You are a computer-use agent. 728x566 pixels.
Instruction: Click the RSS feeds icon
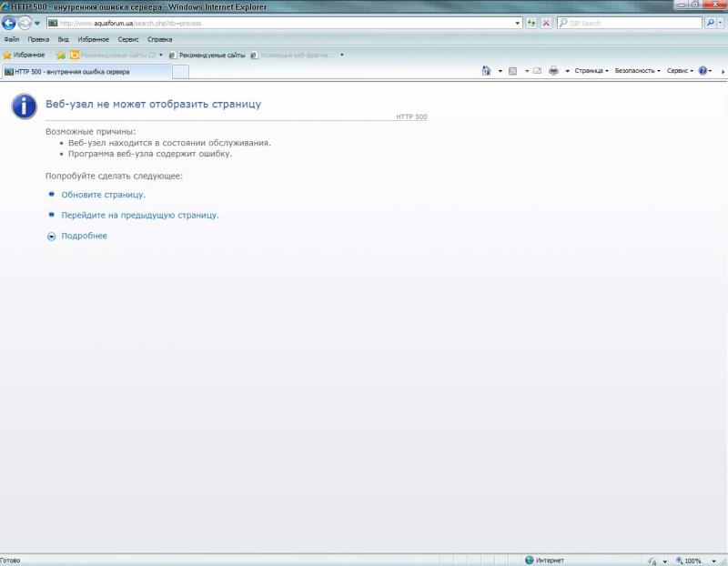(x=512, y=71)
